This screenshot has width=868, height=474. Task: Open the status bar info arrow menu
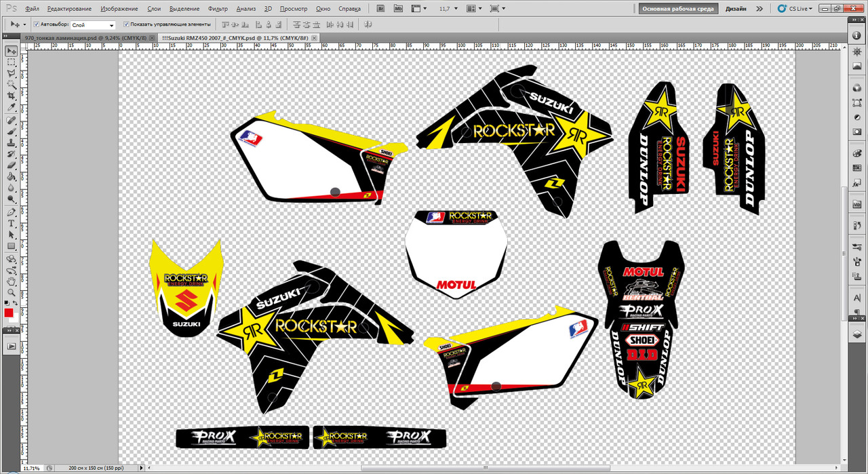[141, 468]
